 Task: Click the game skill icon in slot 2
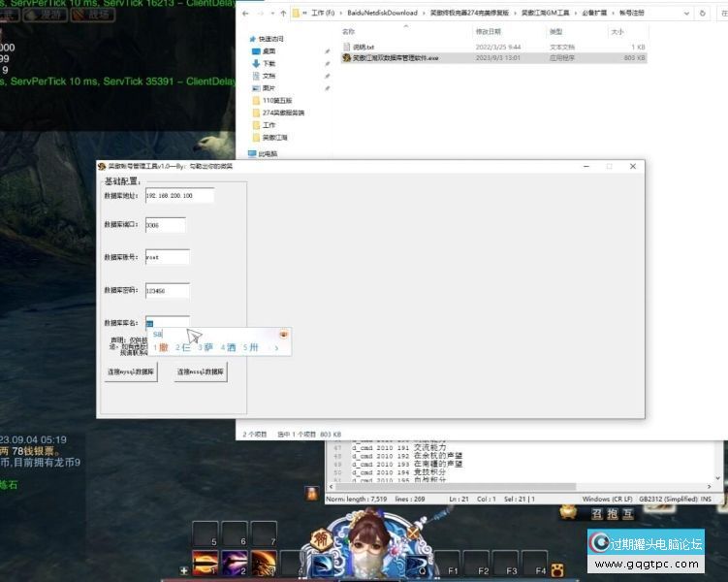[x=235, y=563]
